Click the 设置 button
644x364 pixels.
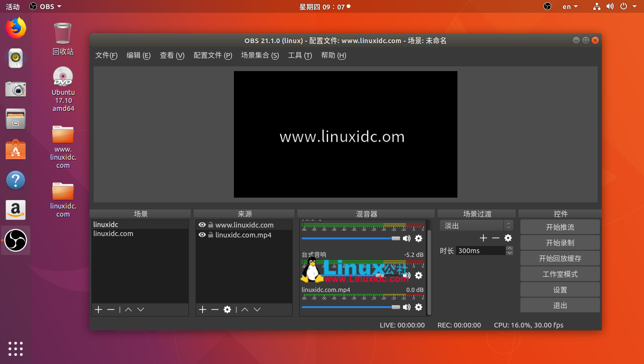pyautogui.click(x=560, y=290)
